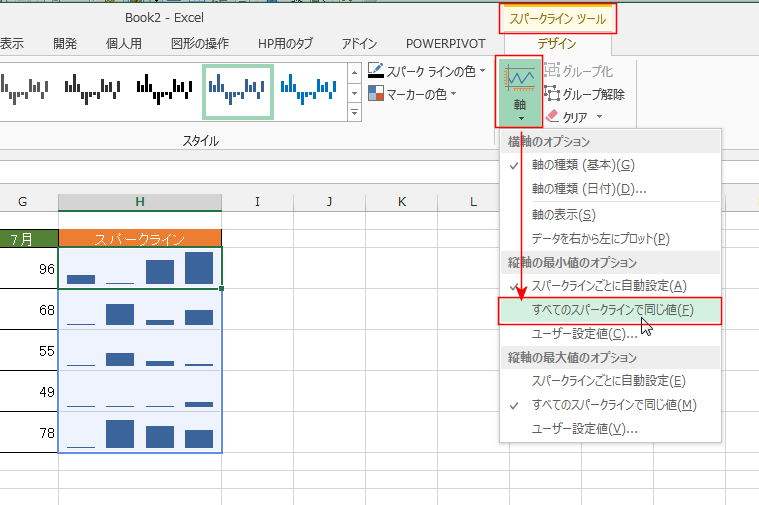
Task: Toggle 軸の表示 show axis option
Action: pos(563,214)
